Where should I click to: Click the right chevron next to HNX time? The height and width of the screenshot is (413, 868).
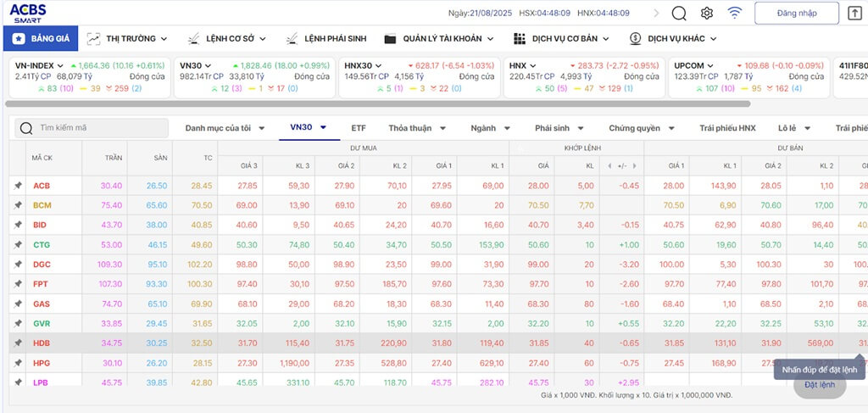click(x=656, y=13)
